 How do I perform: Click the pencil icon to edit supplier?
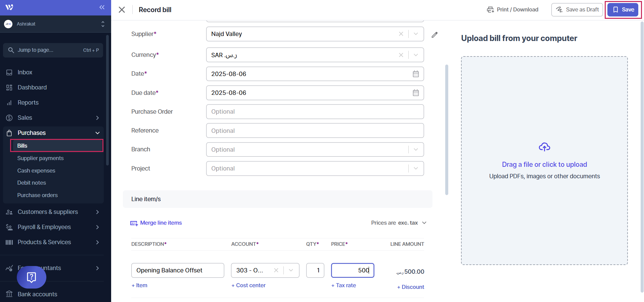click(x=434, y=35)
